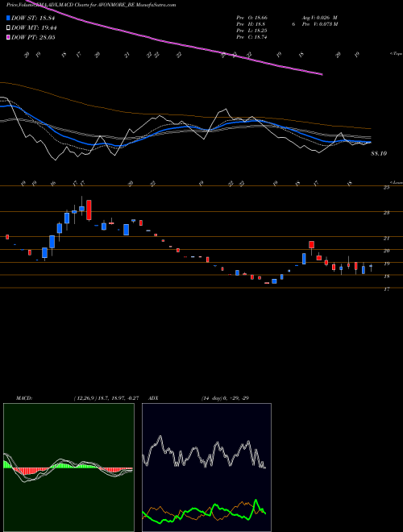Click the MACD parameters '(12,26,9) 18.7, 18.97, -0.27'
Screen dimensions: 403x532
pos(106,398)
